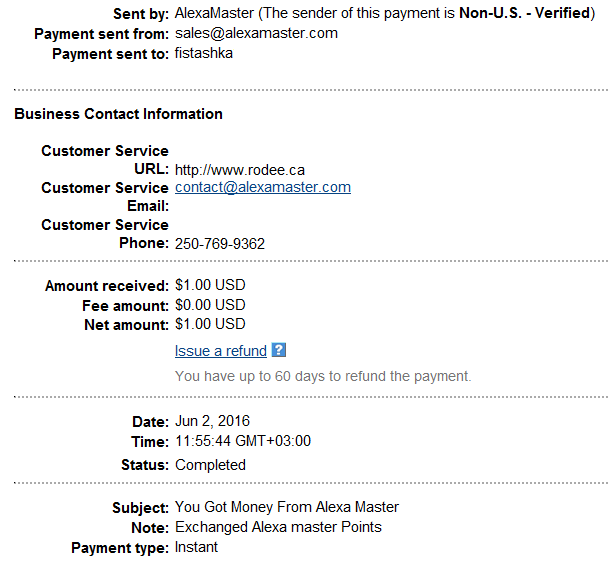Click the phone number 250-769-9362
The width and height of the screenshot is (609, 564).
220,244
